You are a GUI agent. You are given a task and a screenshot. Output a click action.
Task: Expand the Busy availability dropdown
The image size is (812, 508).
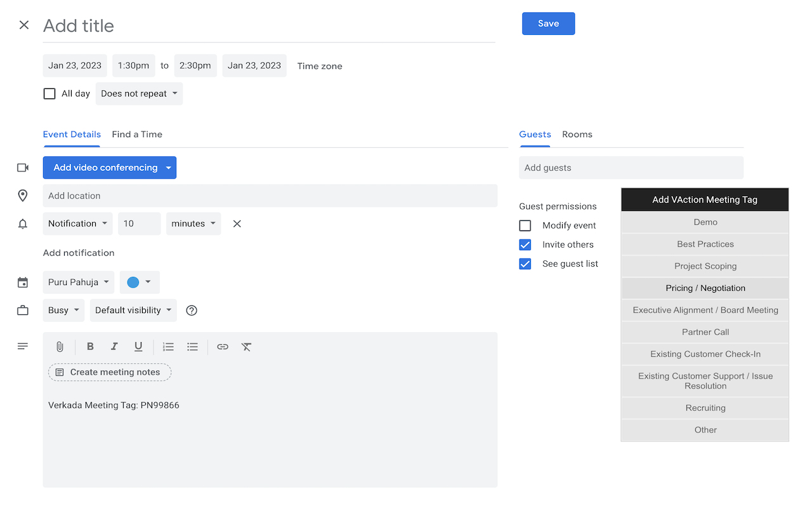pyautogui.click(x=63, y=311)
